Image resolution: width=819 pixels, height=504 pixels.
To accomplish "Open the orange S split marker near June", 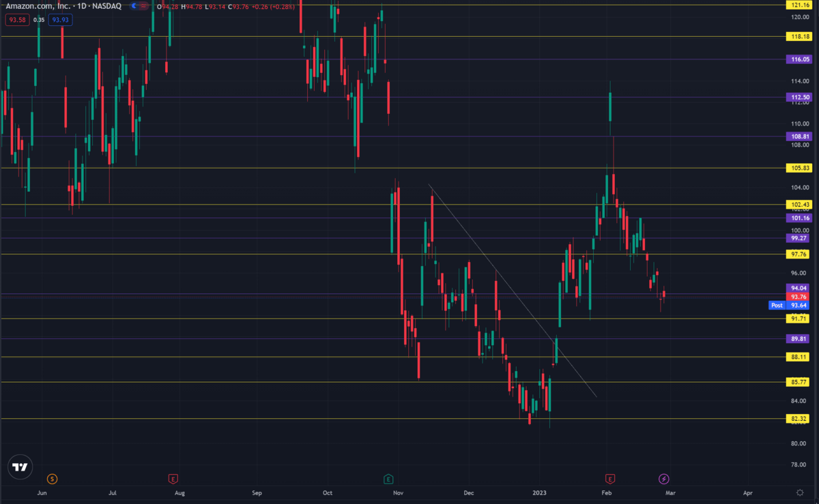I will tap(53, 479).
